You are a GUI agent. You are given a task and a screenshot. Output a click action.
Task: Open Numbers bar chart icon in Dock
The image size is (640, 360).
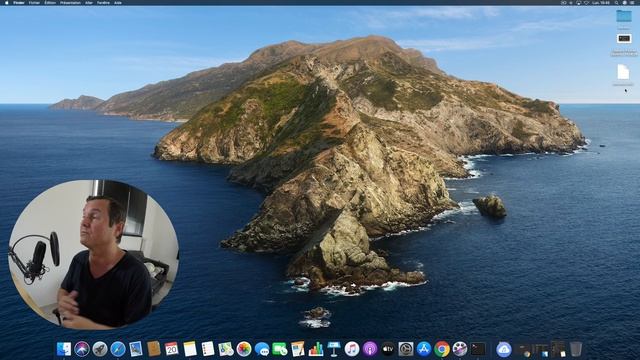(x=316, y=349)
